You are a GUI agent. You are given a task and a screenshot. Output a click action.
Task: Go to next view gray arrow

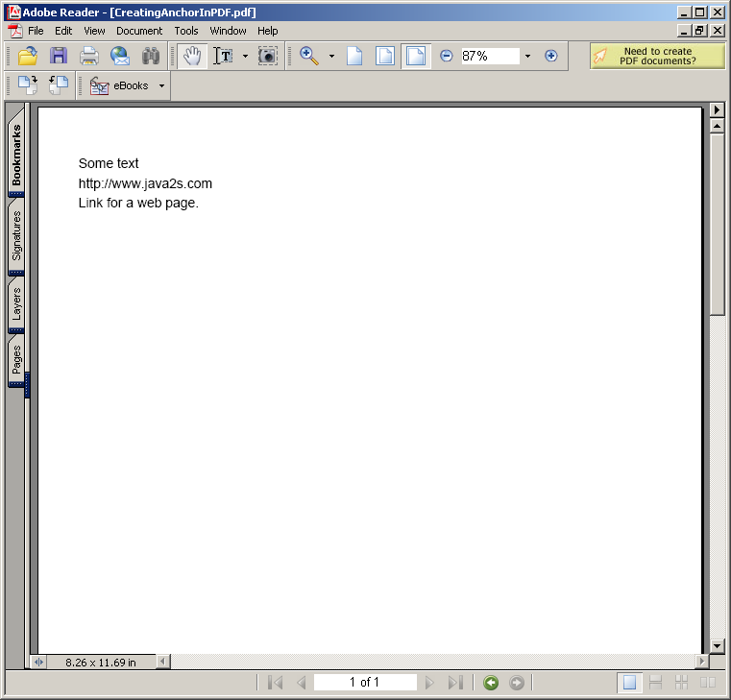pos(517,683)
